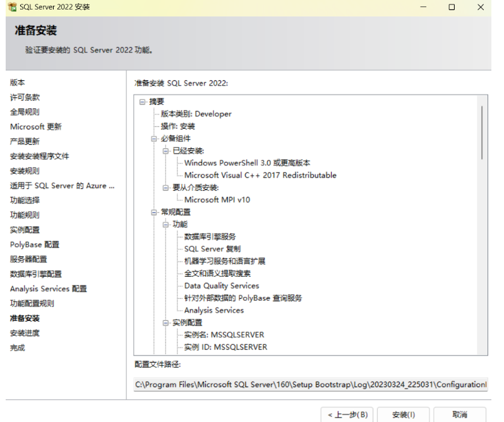Select the 完成 step

coord(17,347)
